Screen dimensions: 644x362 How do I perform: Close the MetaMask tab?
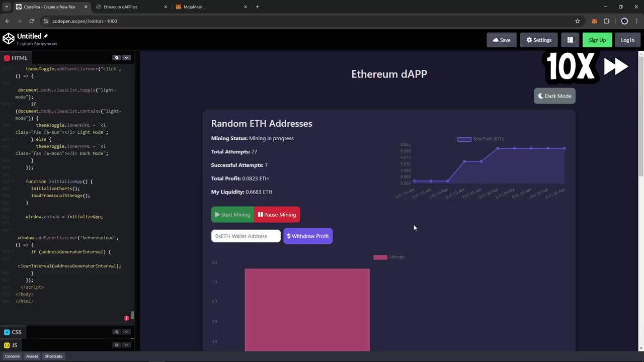[x=246, y=7]
